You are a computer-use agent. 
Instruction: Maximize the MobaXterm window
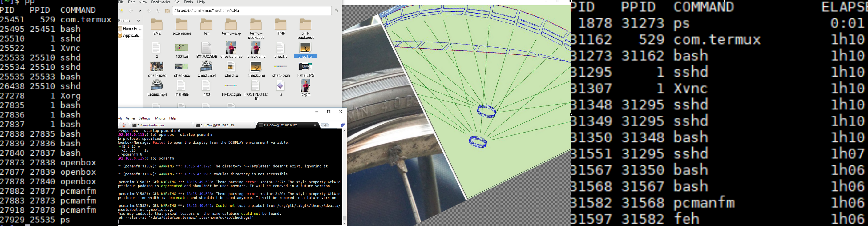pyautogui.click(x=329, y=112)
